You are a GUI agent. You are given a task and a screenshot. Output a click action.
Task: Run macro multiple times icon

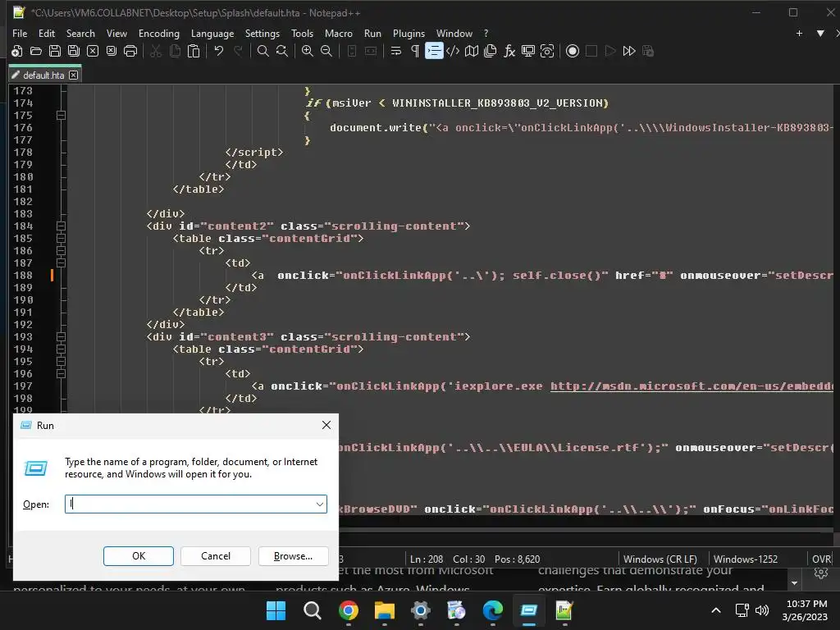629,52
